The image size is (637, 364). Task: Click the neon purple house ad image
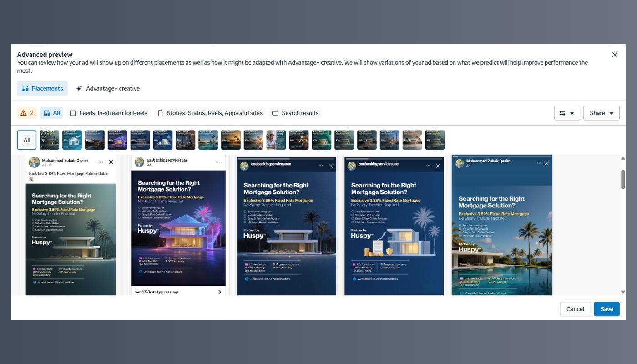coord(178,228)
